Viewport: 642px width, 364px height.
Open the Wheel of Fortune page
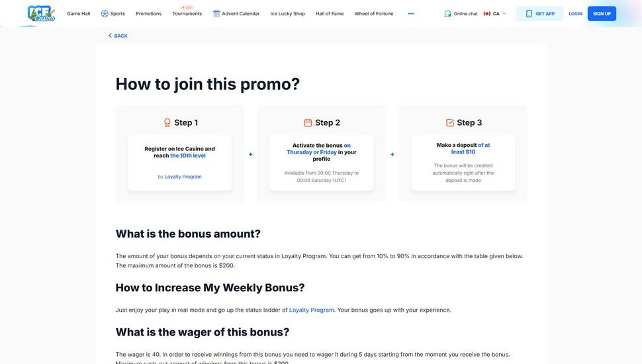pos(375,13)
